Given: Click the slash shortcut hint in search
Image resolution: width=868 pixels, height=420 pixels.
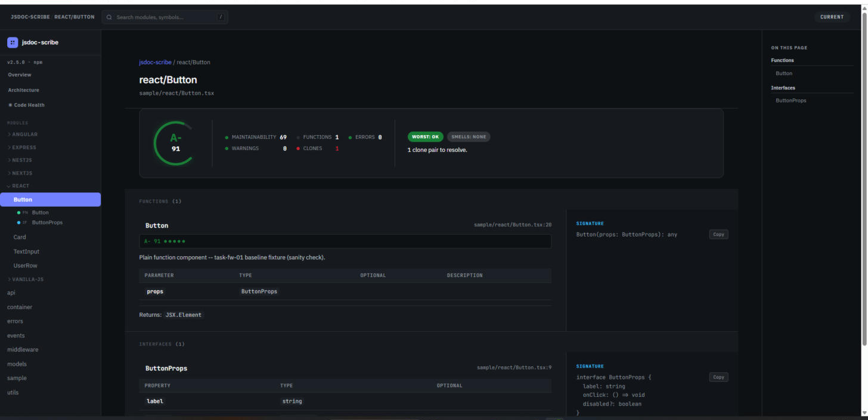Looking at the screenshot, I should point(221,17).
